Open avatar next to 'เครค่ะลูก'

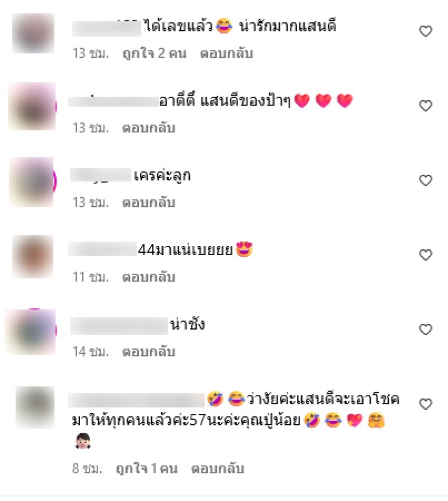click(x=32, y=182)
